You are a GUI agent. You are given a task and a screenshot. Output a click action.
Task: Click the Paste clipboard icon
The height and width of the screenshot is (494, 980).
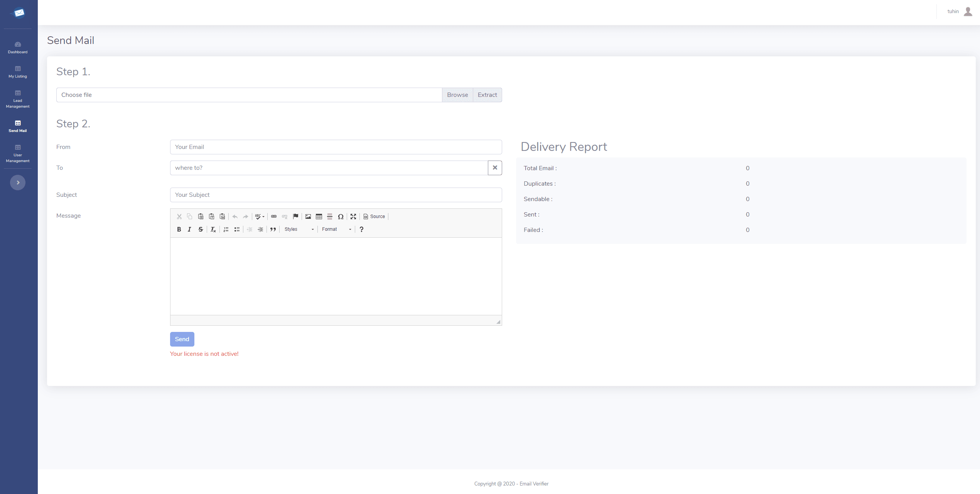pos(201,217)
